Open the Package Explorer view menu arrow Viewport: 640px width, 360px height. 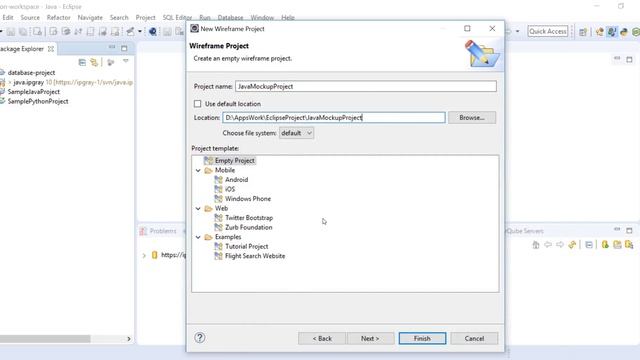click(126, 61)
